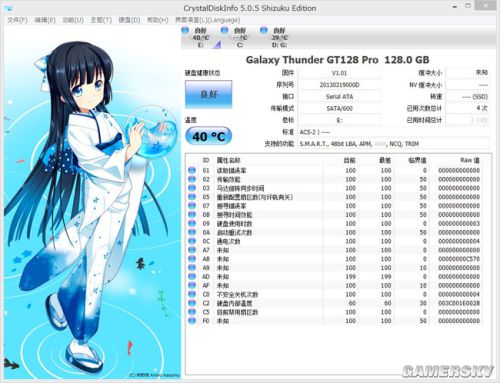500x383 pixels.
Task: Click status orb of attribute 03 row
Action: (192, 188)
